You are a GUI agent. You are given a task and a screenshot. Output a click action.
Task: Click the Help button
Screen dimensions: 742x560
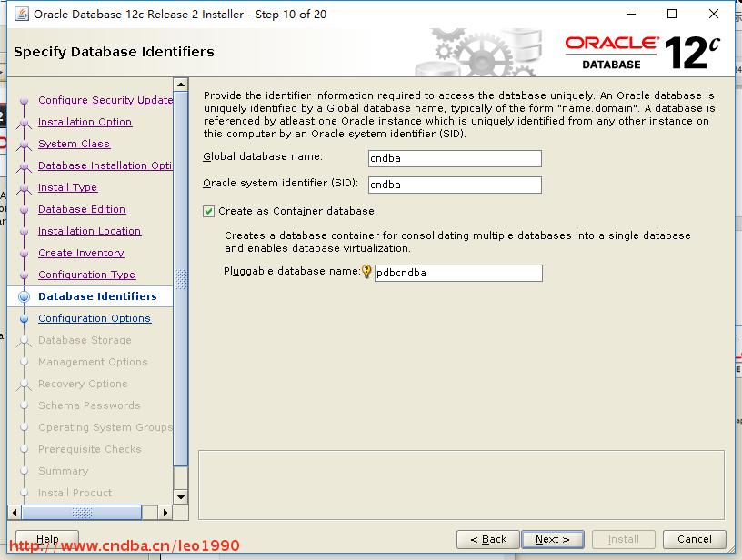point(47,539)
